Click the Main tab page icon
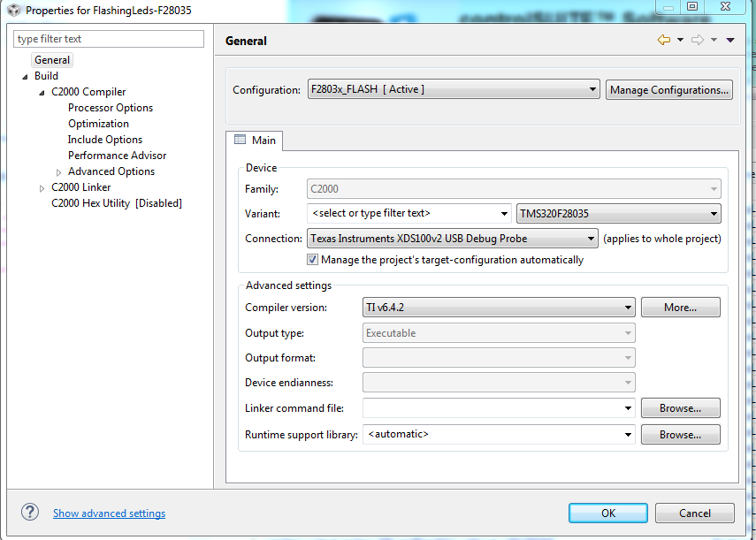Screen dimensions: 756x540 [x=241, y=140]
